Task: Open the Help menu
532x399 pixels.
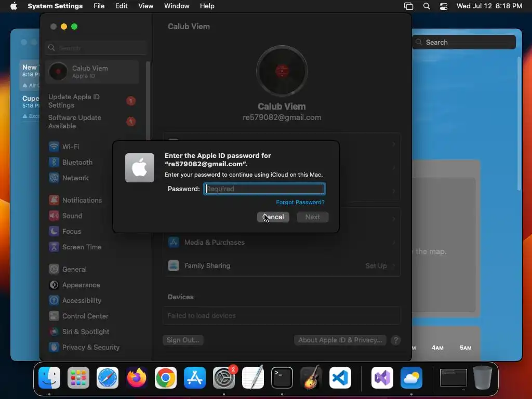Action: tap(207, 6)
